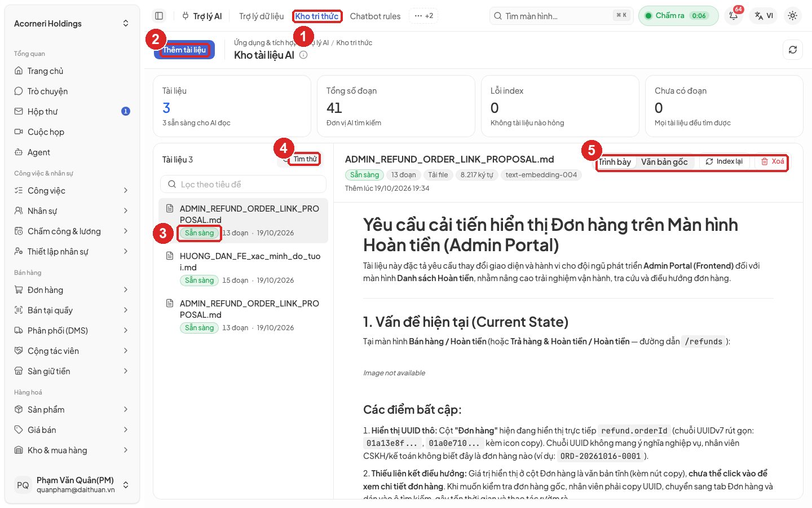This screenshot has height=508, width=812.
Task: Open the Hộp thư mail icon
Action: click(19, 112)
